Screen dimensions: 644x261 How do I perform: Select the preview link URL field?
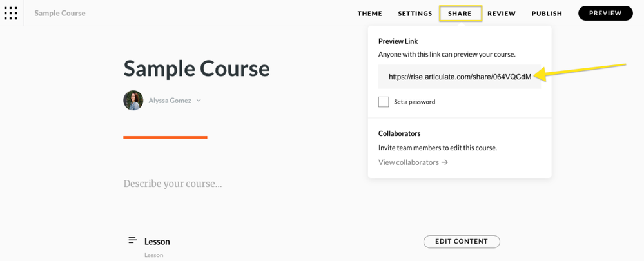(x=459, y=77)
